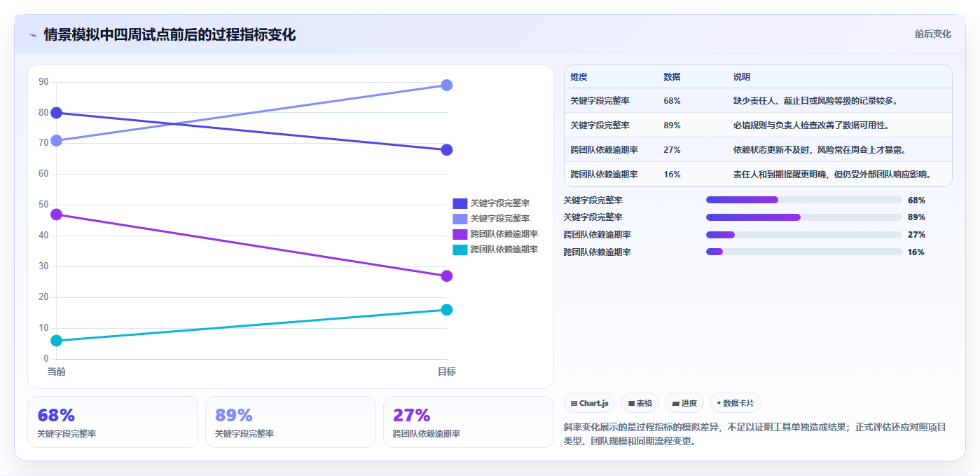Screen dimensions: 980x476
Task: Click the progress bar showing 16%
Action: (x=803, y=252)
